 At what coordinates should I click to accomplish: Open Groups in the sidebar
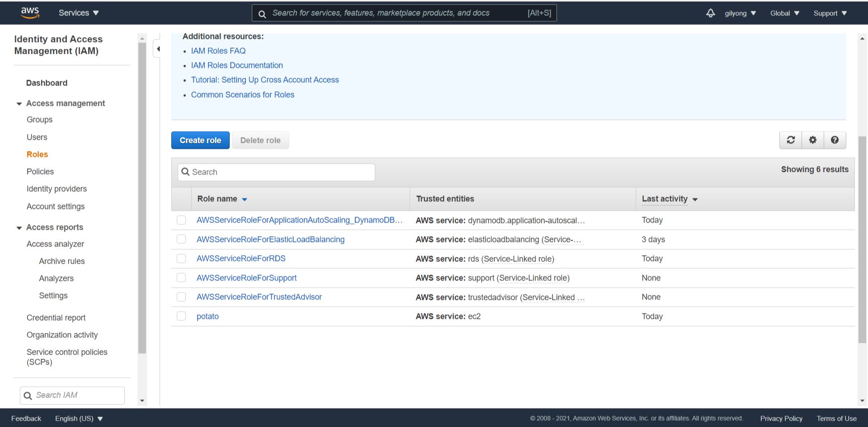[39, 119]
